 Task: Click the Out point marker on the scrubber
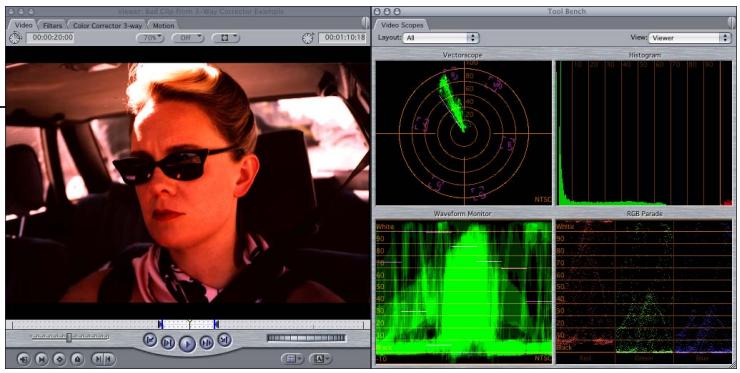216,324
